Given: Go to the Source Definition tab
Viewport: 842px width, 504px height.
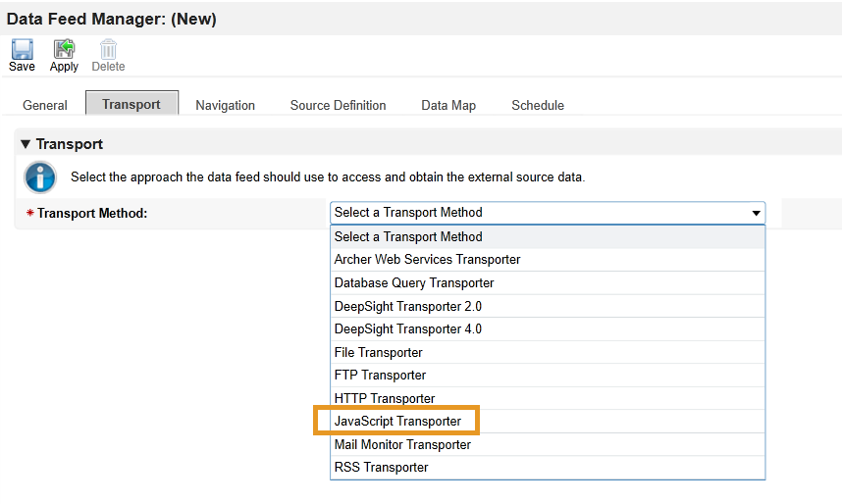Looking at the screenshot, I should coord(338,105).
